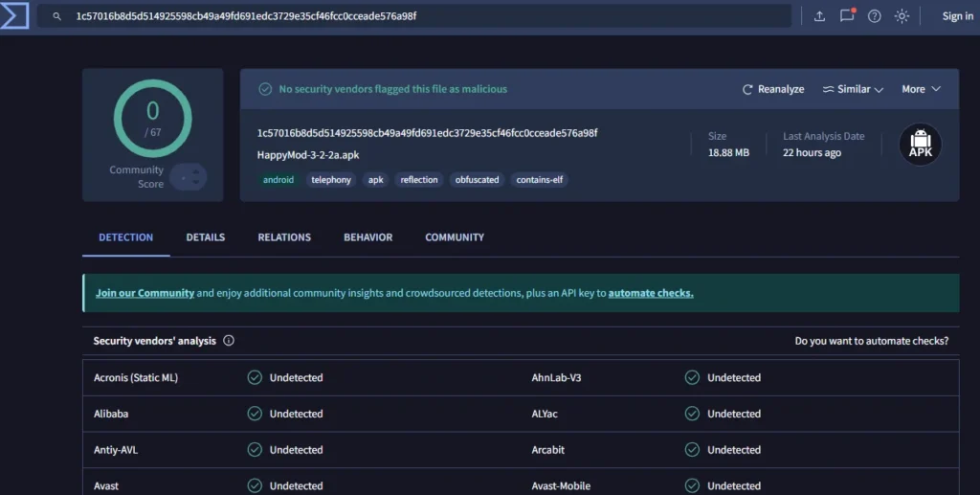Click the 18.88 MB size value
Image resolution: width=980 pixels, height=495 pixels.
point(728,152)
